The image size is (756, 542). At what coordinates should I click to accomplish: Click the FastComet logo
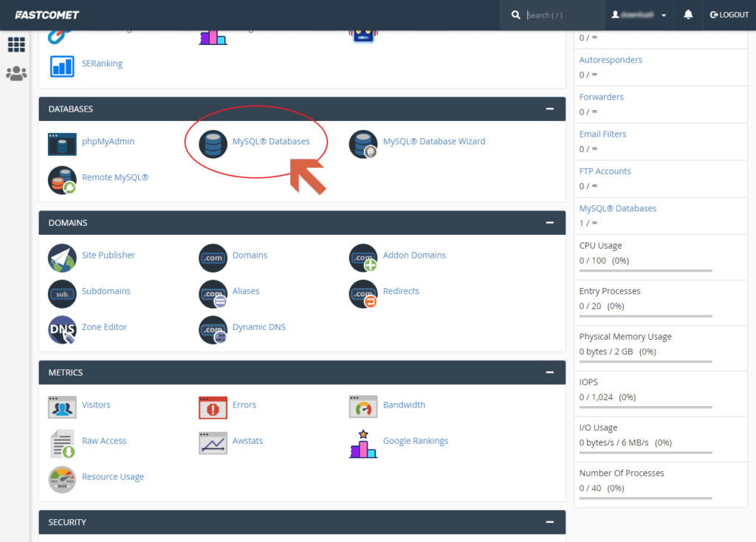tap(47, 15)
